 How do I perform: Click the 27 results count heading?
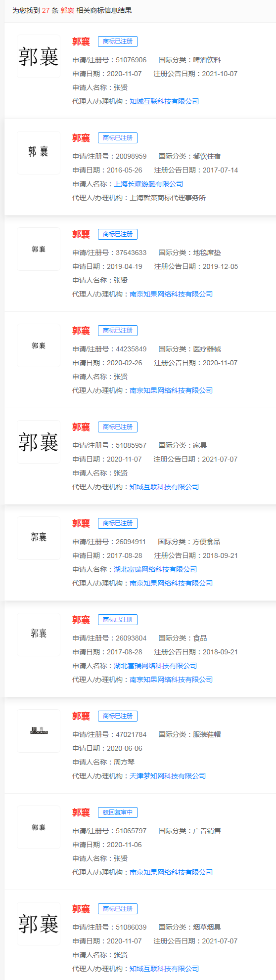72,10
